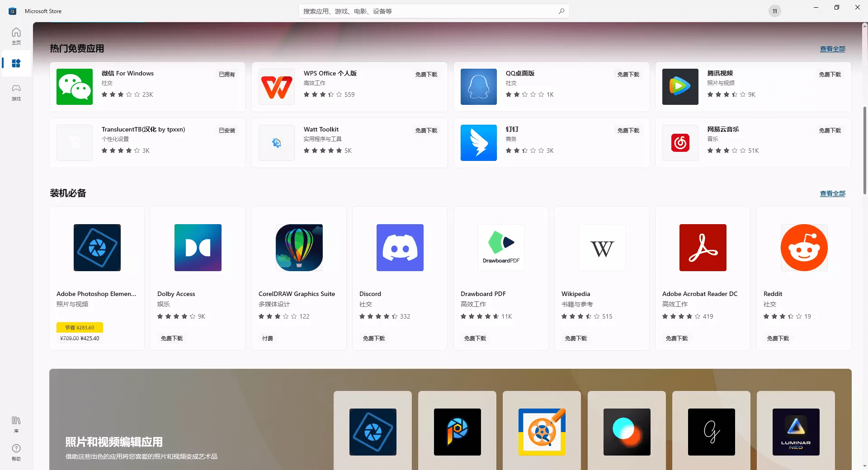Click 免费下载 button for QQ桌面版
868x470 pixels.
pos(628,75)
